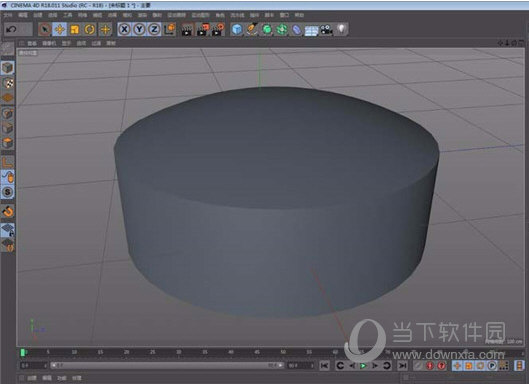
Task: Click the recent tools plus icon
Action: (x=105, y=29)
